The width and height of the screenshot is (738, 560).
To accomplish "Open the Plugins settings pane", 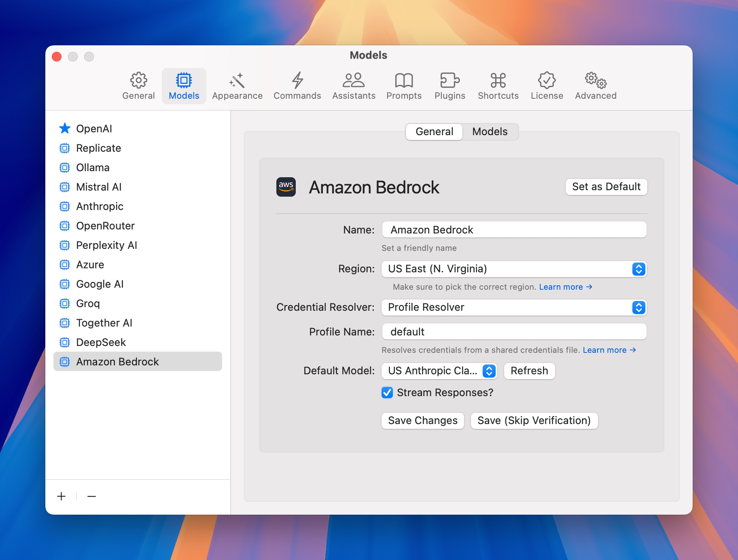I will click(450, 86).
